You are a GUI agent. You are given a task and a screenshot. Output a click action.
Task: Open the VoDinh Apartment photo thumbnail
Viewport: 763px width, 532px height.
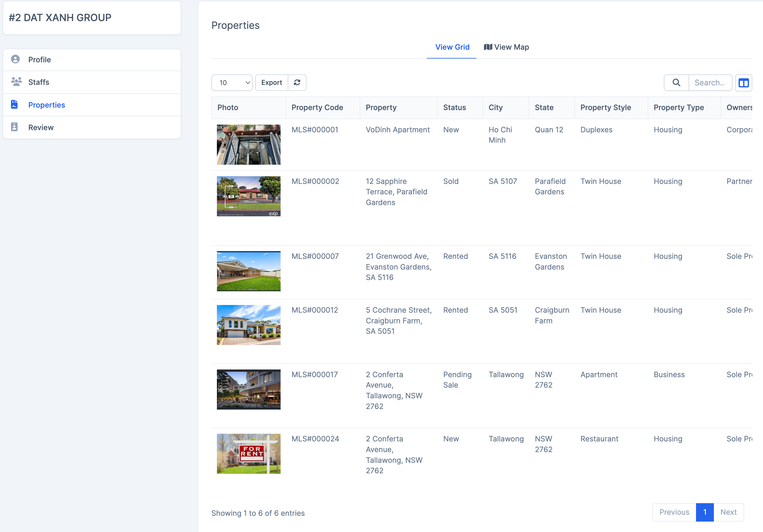[248, 144]
